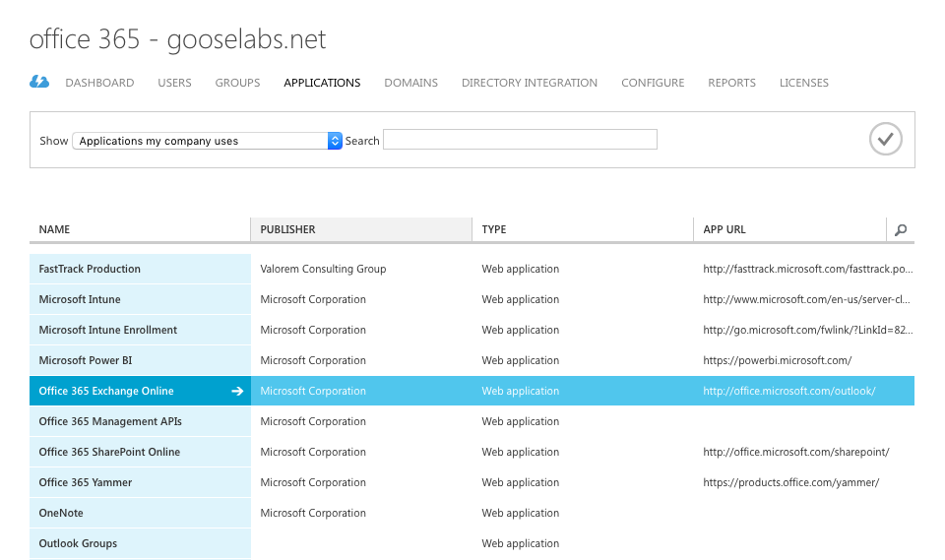This screenshot has width=945, height=560.
Task: Open the Users tab
Action: point(174,83)
